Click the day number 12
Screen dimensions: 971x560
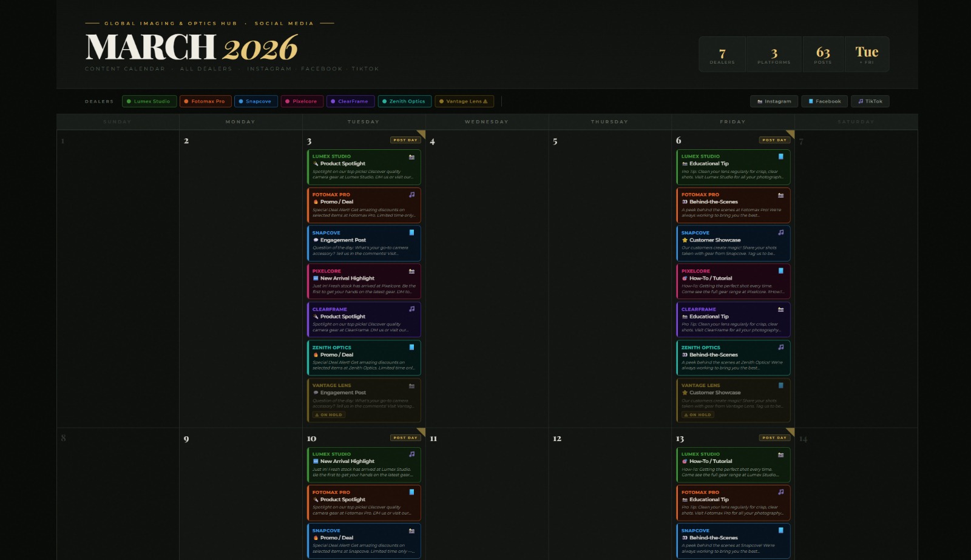557,439
